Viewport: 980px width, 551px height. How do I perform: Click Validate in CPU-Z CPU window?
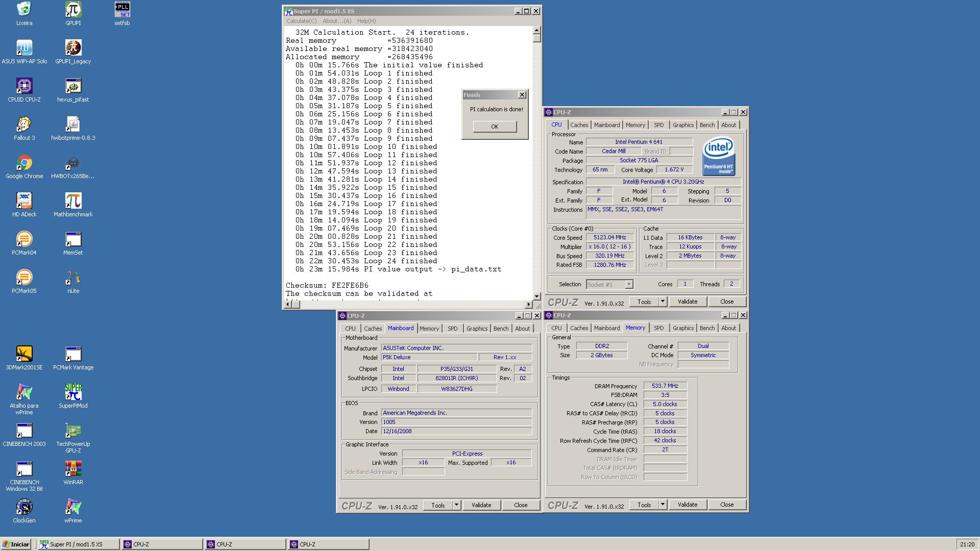click(687, 302)
